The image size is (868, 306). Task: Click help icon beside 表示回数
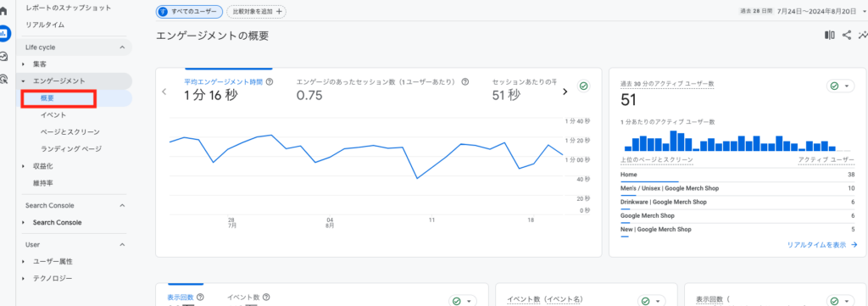(x=200, y=298)
